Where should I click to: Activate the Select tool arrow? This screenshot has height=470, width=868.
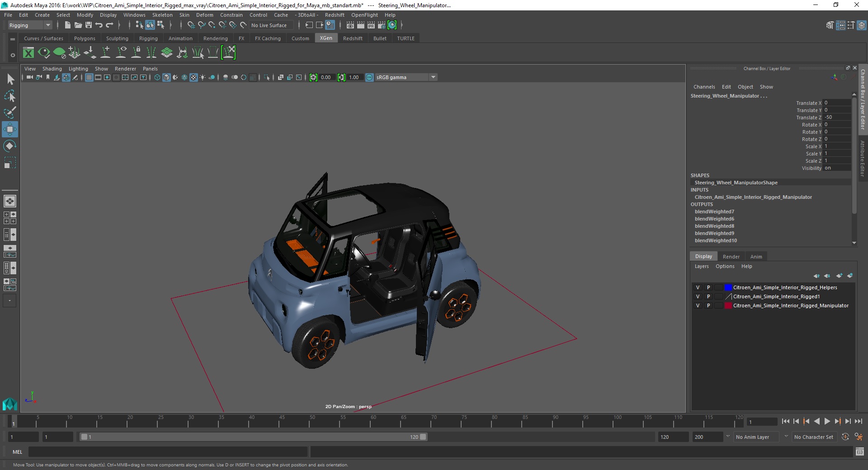pyautogui.click(x=10, y=80)
